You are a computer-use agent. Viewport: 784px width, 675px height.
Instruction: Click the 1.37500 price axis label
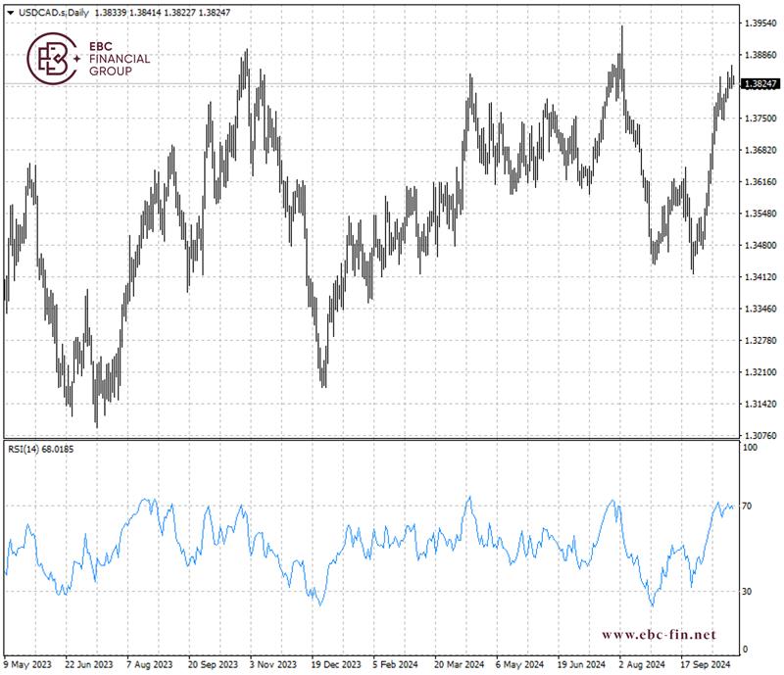(x=760, y=118)
